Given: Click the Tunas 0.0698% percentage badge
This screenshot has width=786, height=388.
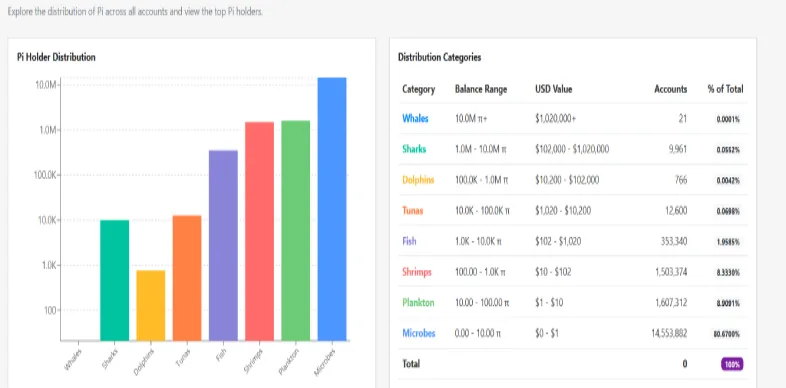Looking at the screenshot, I should [x=728, y=212].
